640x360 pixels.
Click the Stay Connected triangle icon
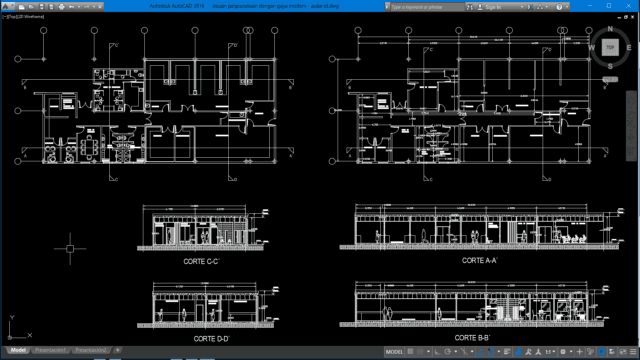coord(540,7)
